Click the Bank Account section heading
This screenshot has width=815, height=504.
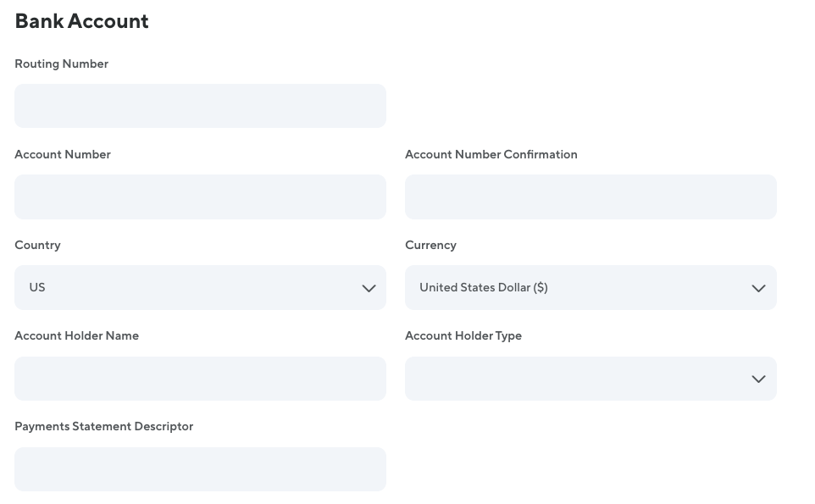point(81,21)
